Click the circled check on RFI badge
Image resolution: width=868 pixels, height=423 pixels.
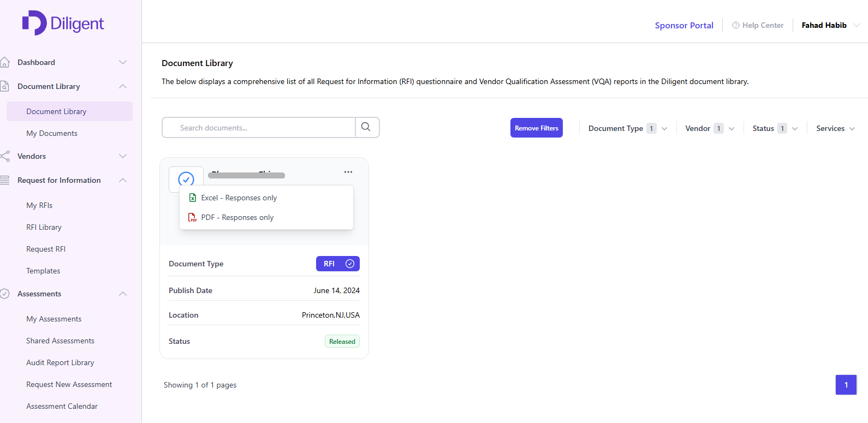click(x=350, y=264)
